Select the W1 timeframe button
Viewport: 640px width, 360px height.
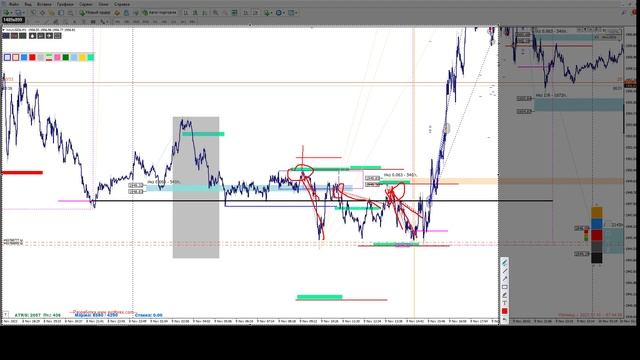point(183,22)
